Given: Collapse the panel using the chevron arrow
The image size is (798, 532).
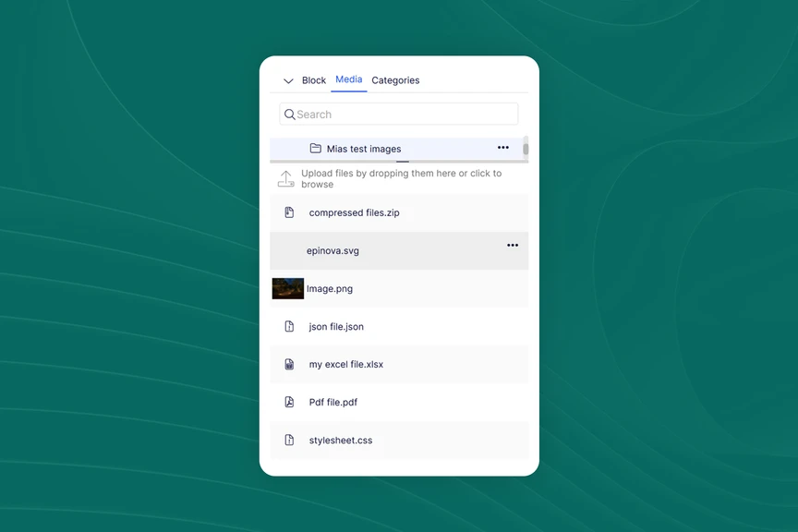Looking at the screenshot, I should [x=288, y=81].
